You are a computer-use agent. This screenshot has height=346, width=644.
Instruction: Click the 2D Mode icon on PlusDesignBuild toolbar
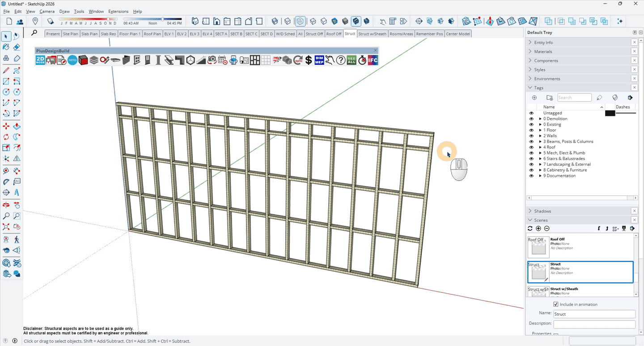39,60
